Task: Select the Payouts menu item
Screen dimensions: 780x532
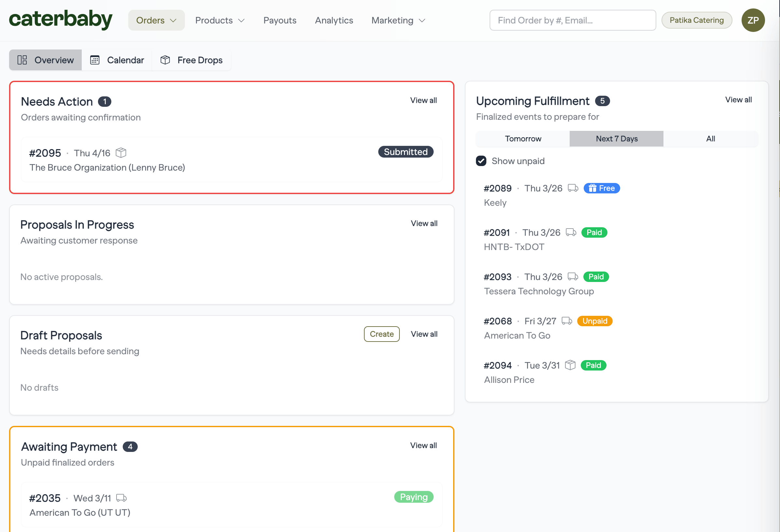Action: pyautogui.click(x=280, y=20)
